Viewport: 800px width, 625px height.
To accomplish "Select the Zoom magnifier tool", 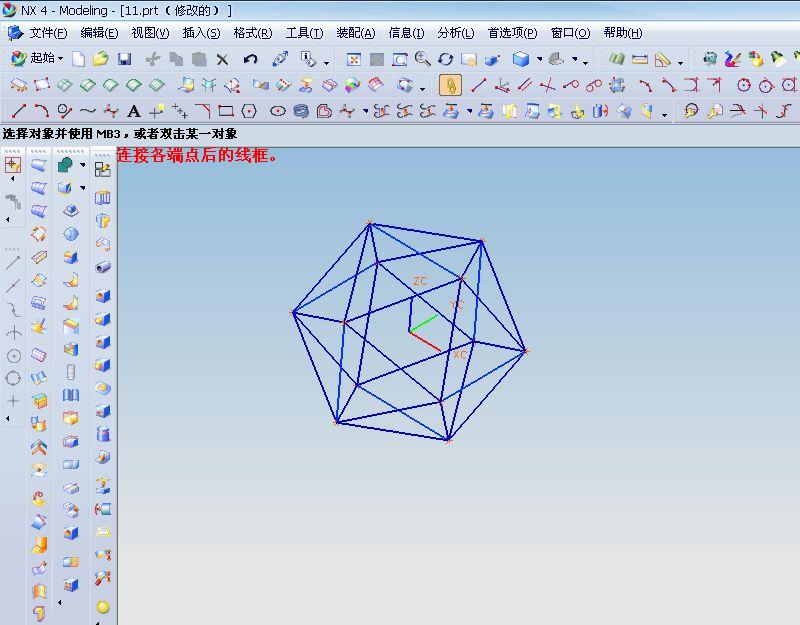I will (422, 59).
